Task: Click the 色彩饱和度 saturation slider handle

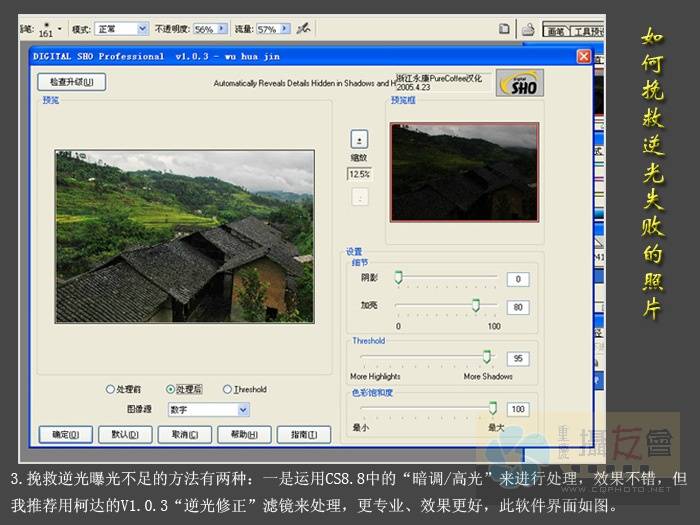Action: (x=492, y=407)
